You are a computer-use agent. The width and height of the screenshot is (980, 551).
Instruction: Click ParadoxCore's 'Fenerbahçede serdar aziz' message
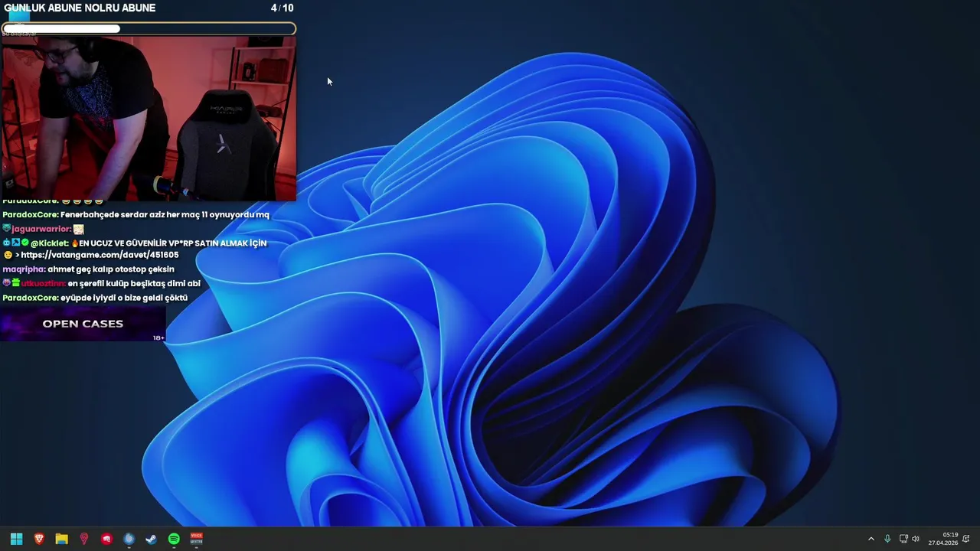pyautogui.click(x=165, y=215)
